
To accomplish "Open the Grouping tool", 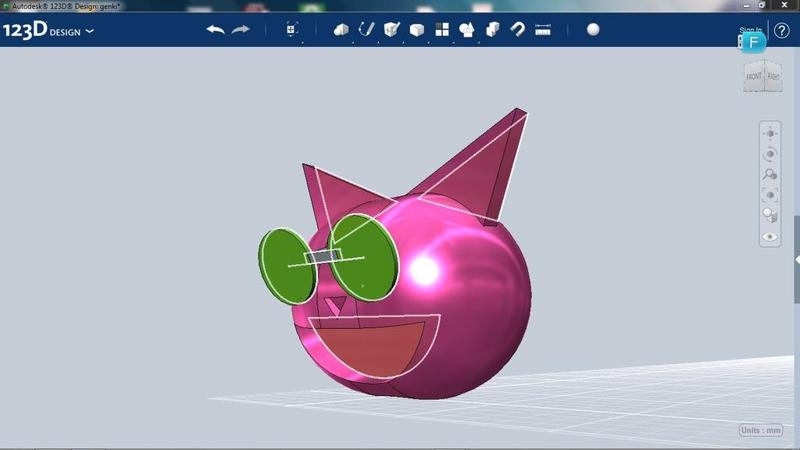I will tap(467, 30).
